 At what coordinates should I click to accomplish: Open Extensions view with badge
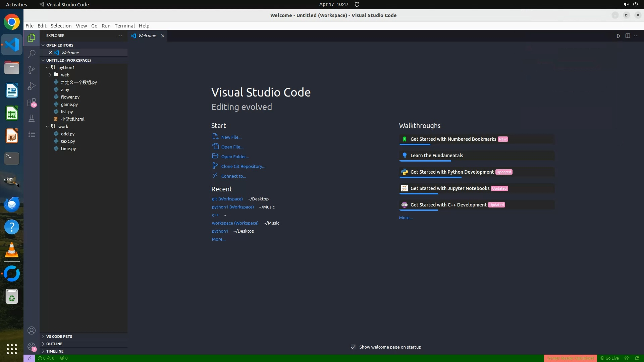click(x=32, y=102)
